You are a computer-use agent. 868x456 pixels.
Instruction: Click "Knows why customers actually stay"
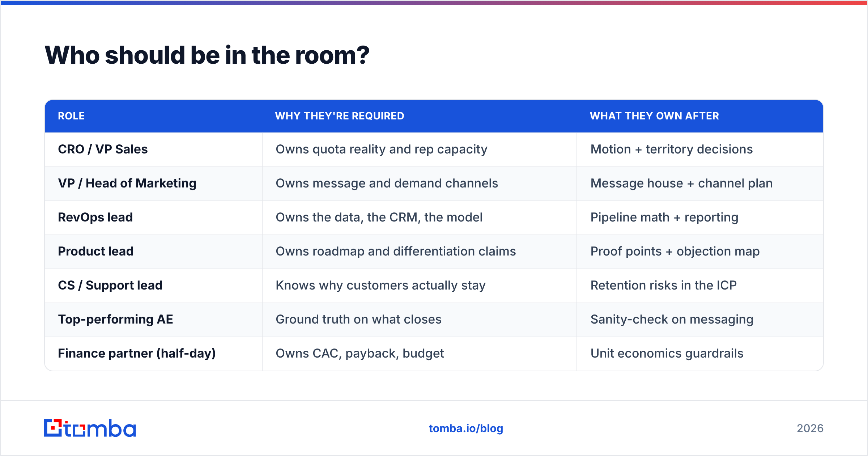[x=380, y=286]
